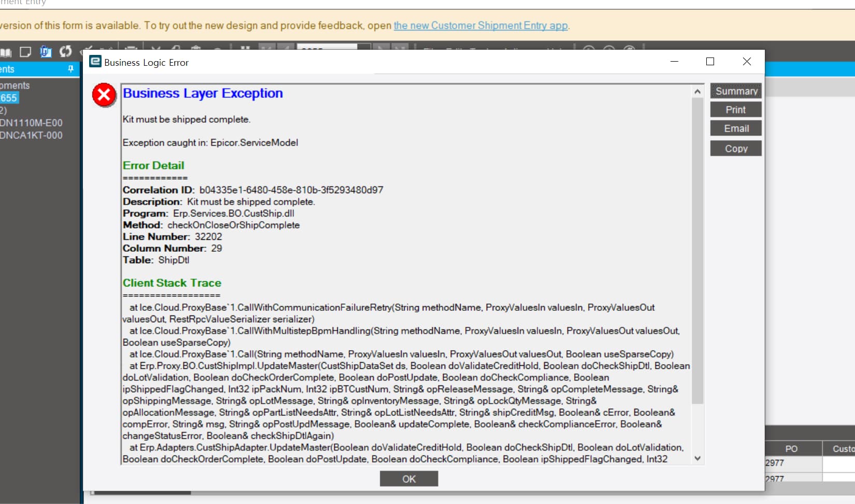Image resolution: width=855 pixels, height=504 pixels.
Task: Click the red error icon in the dialog
Action: click(x=104, y=95)
